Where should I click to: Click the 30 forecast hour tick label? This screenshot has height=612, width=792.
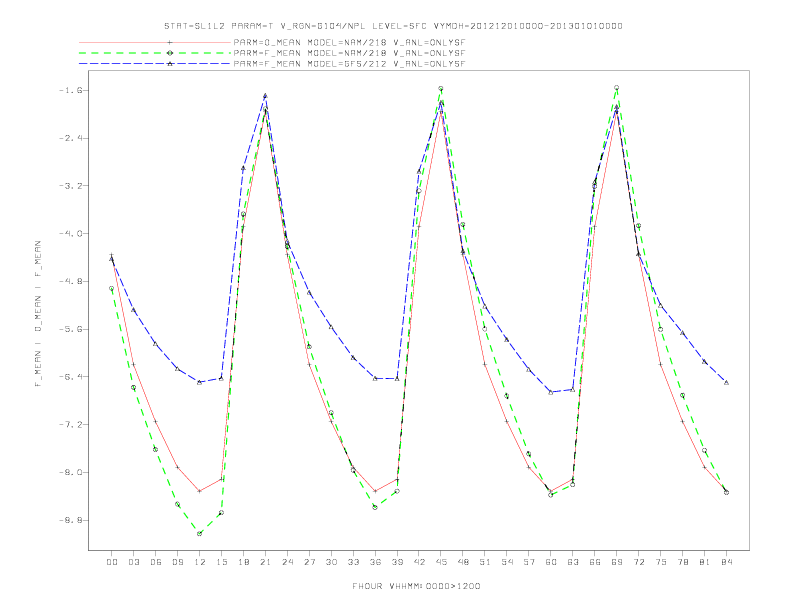[x=331, y=562]
